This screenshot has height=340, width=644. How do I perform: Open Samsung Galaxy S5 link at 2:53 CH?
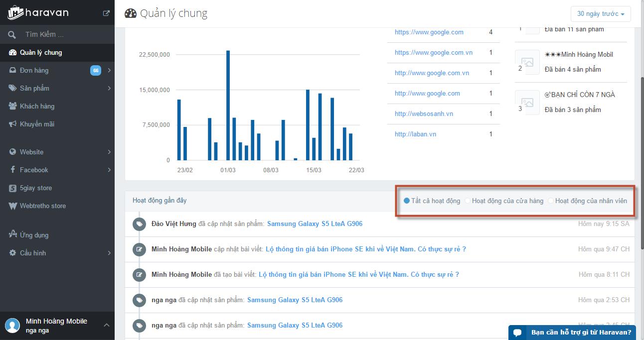[295, 300]
